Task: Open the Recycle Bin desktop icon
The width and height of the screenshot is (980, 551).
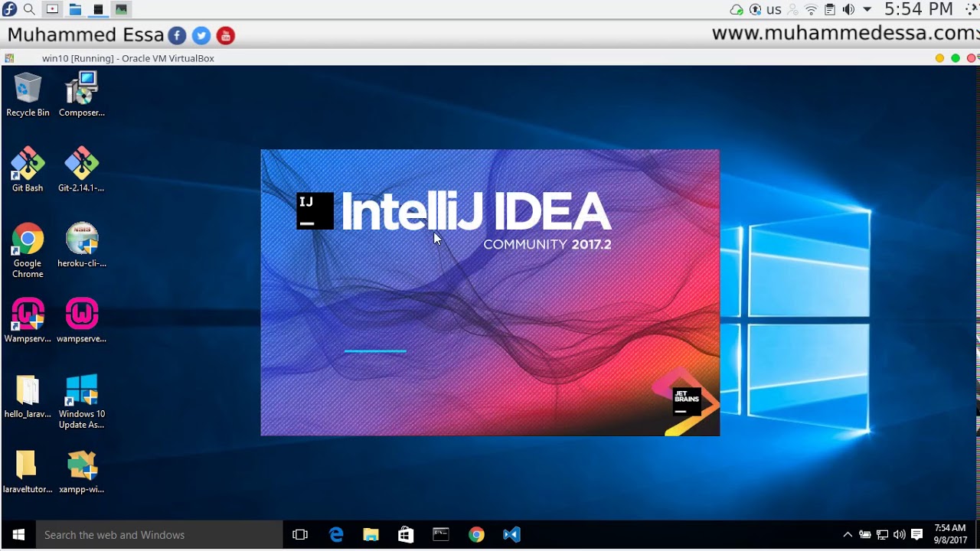Action: [28, 95]
